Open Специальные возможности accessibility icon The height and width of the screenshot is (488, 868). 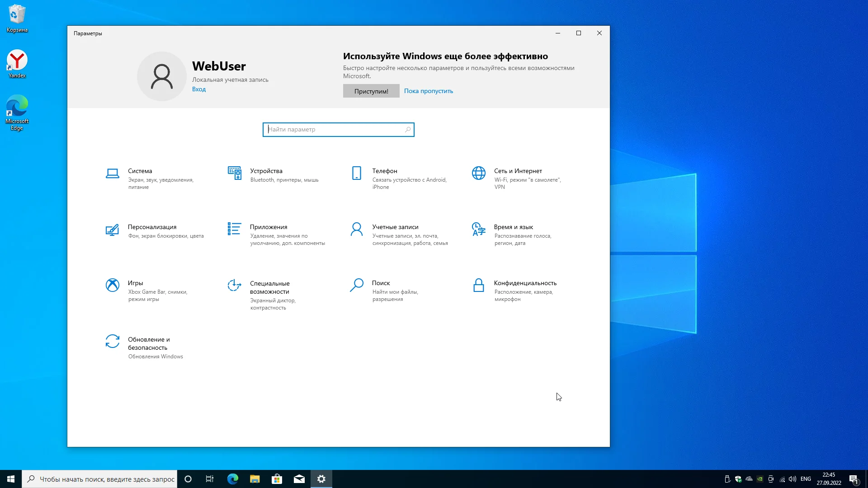tap(234, 285)
